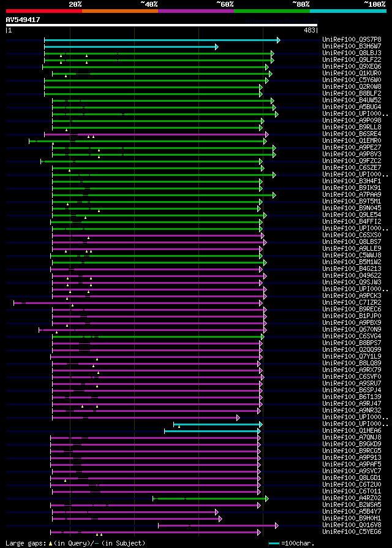This screenshot has width=392, height=548.
Task: Open the UniRef100_Q016V8 entry
Action: click(x=352, y=525)
